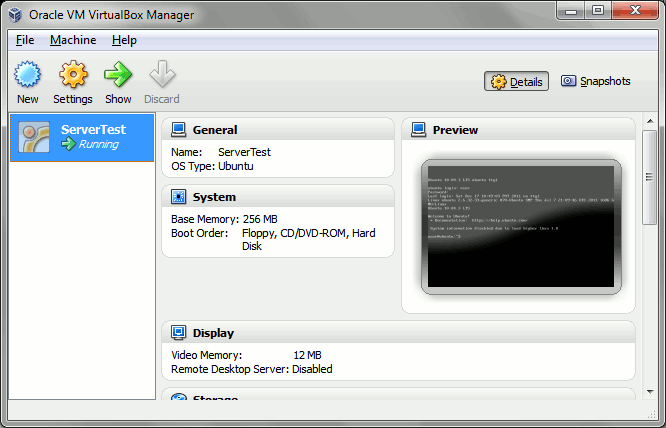This screenshot has width=666, height=428.
Task: Open the File menu
Action: [x=25, y=40]
